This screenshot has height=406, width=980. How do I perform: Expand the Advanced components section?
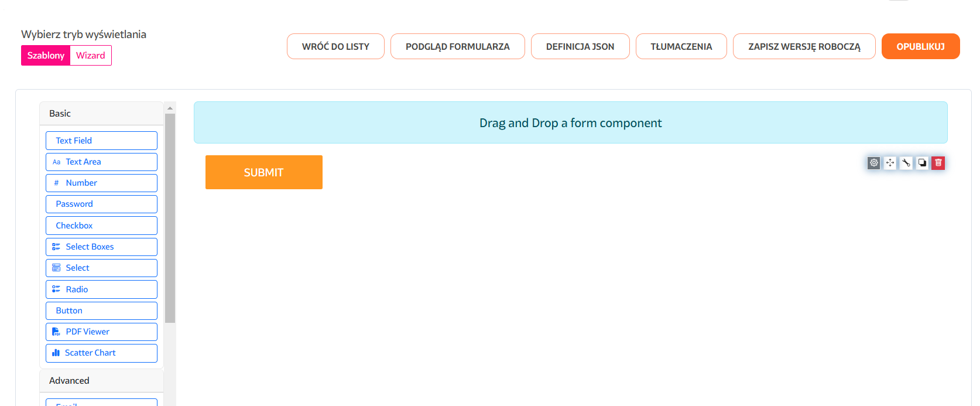[x=101, y=381]
